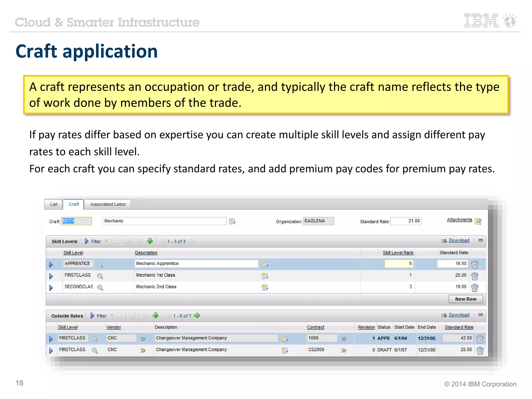Viewport: 532px width, 399px height.
Task: Click the Attachments paperclip icon
Action: pyautogui.click(x=478, y=222)
